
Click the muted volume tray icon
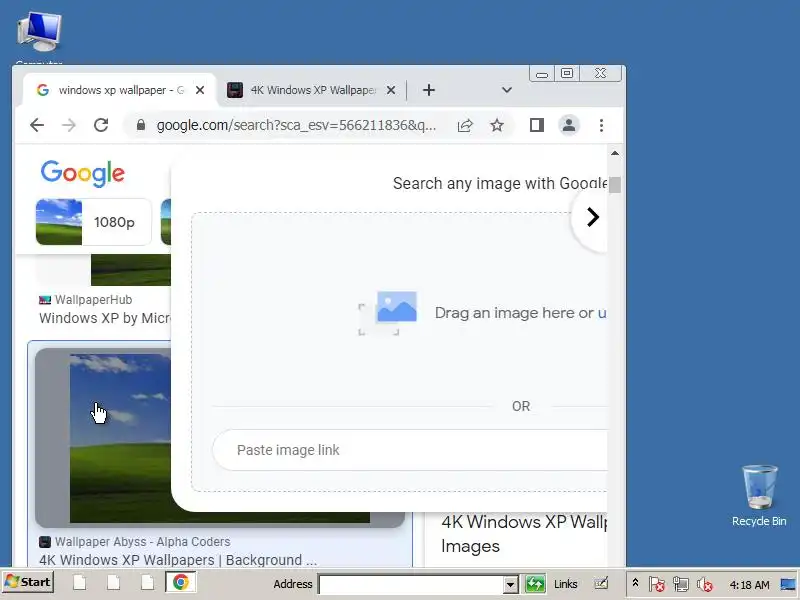click(x=705, y=584)
